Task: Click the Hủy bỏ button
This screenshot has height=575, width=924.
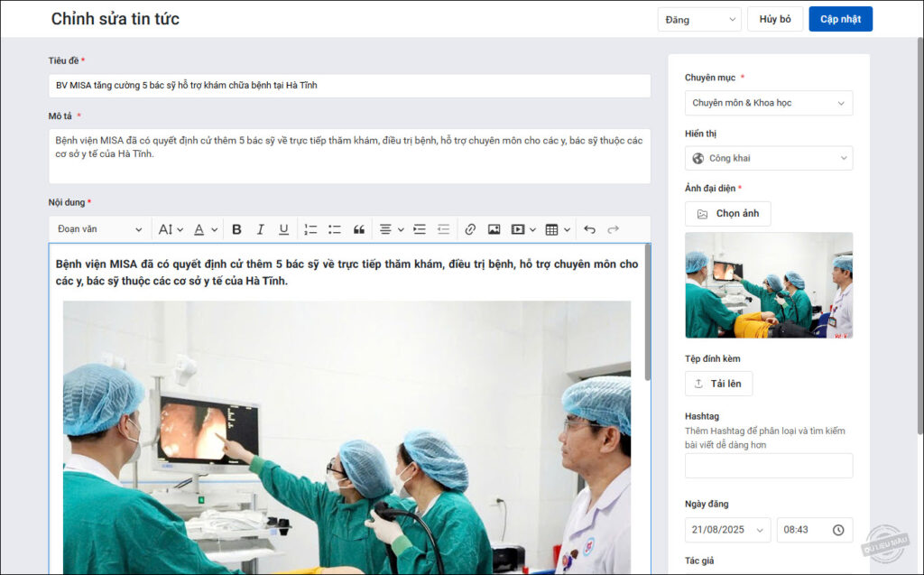Action: [x=774, y=20]
